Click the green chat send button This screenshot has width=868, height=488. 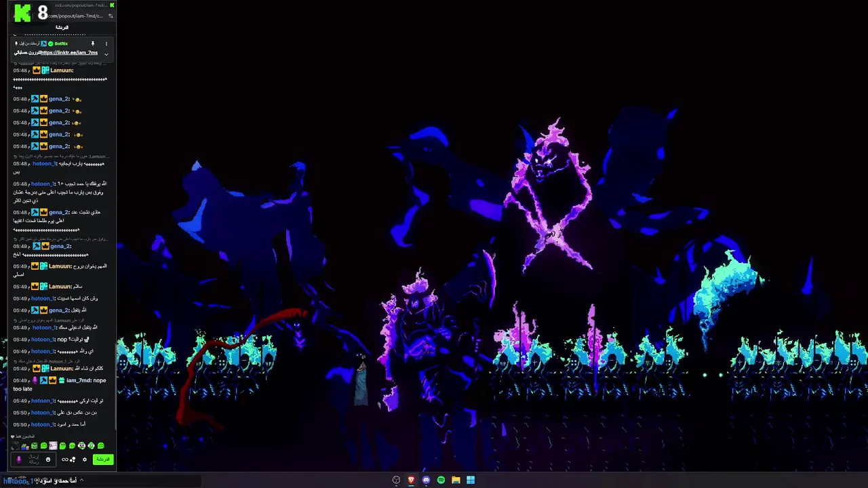pos(102,460)
